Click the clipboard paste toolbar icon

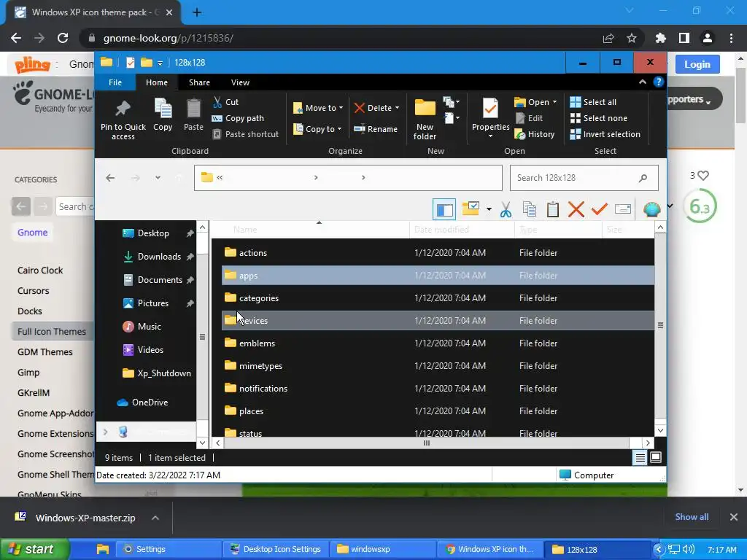pyautogui.click(x=553, y=209)
